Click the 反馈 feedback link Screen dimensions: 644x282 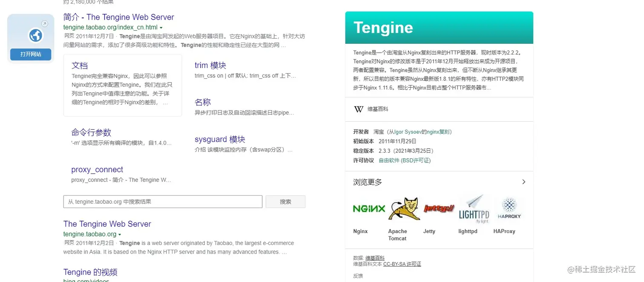tap(358, 276)
